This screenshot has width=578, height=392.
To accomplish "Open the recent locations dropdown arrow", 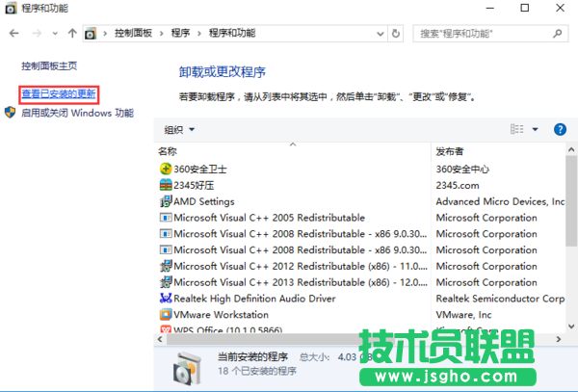I will (x=55, y=34).
